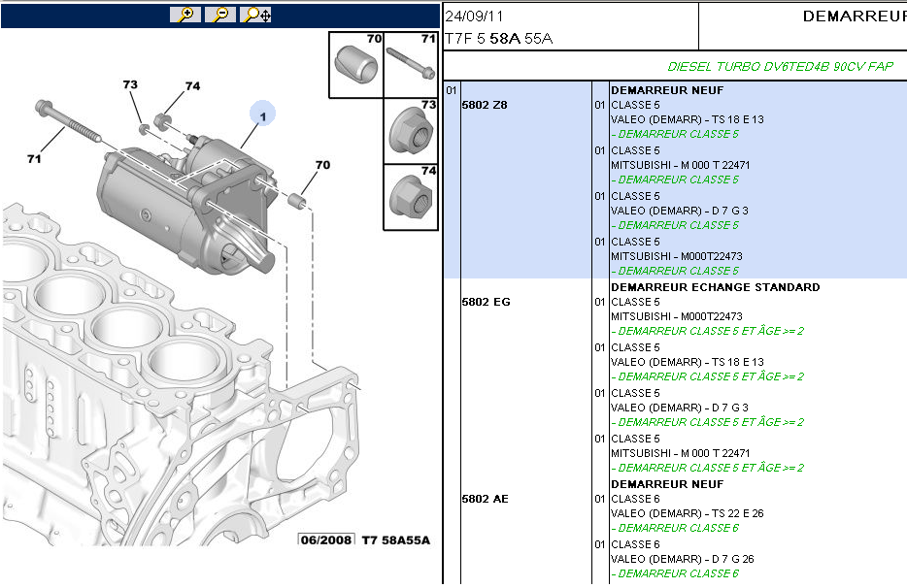
Task: Select the zoom-and-pan magnifier tool
Action: (x=256, y=15)
